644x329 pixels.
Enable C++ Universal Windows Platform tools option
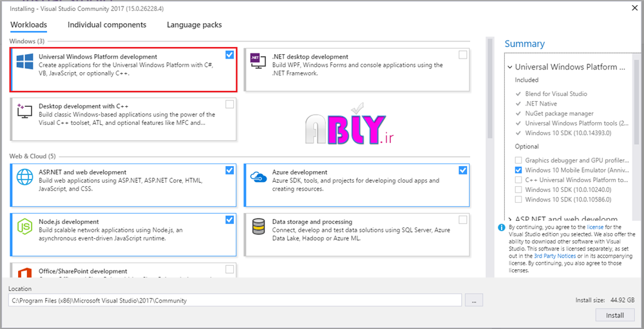click(518, 180)
